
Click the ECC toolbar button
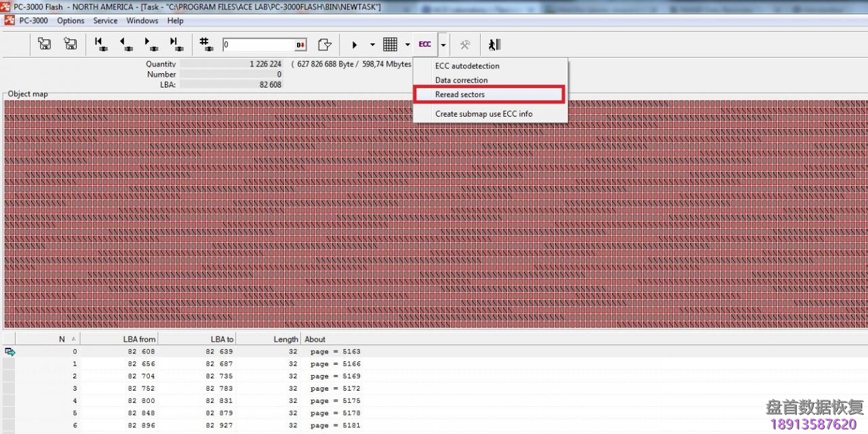click(x=425, y=44)
